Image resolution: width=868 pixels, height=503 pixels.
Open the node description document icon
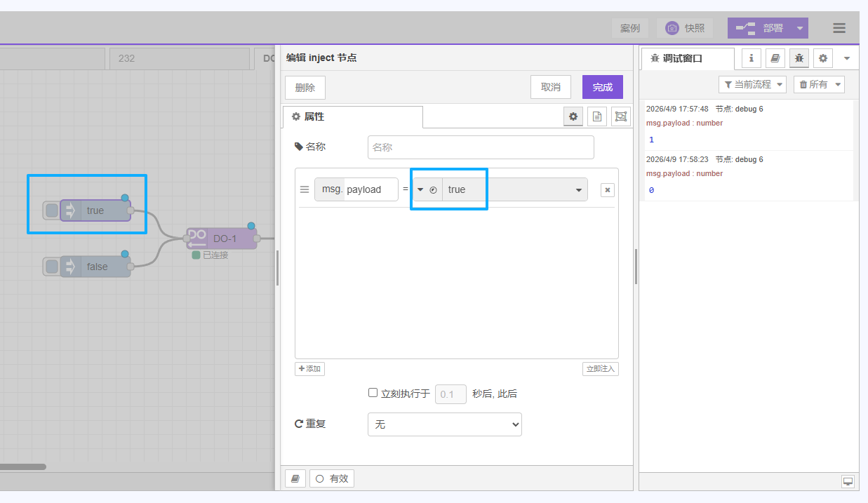[596, 116]
